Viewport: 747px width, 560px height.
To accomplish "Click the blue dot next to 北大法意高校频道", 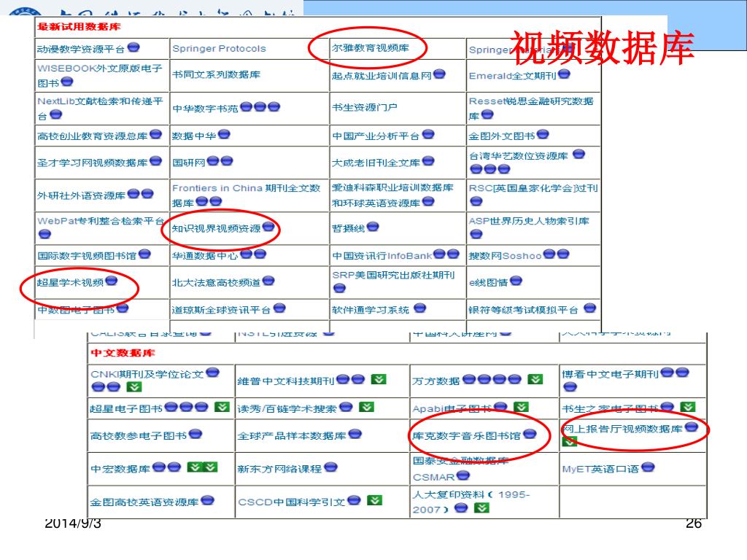I will click(268, 281).
